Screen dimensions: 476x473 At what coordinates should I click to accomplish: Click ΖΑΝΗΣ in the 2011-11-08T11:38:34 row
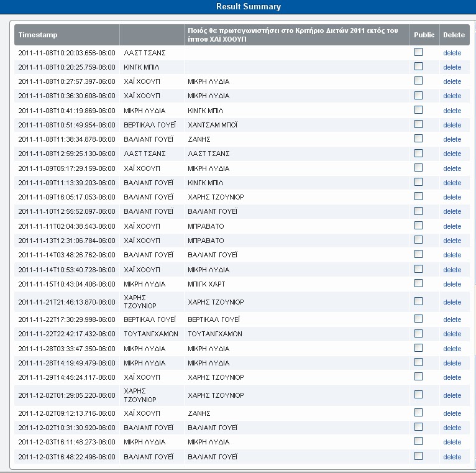tap(199, 139)
